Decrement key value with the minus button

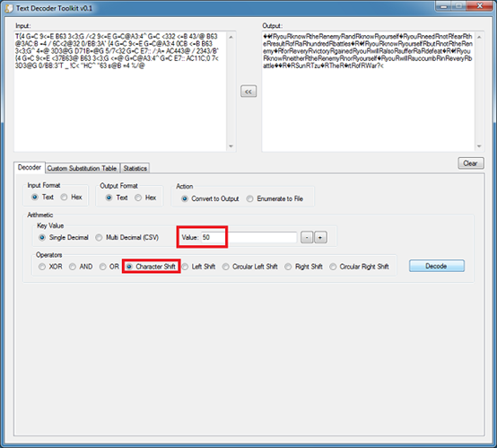tap(307, 237)
